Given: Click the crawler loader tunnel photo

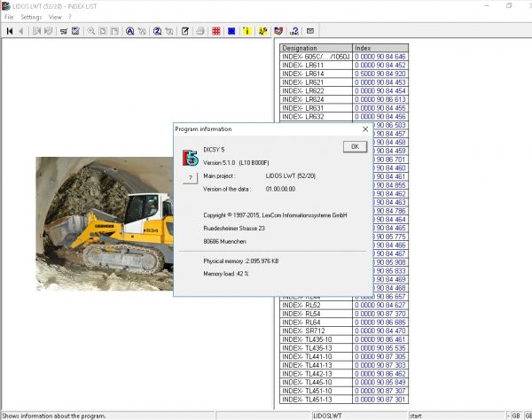Looking at the screenshot, I should (105, 223).
